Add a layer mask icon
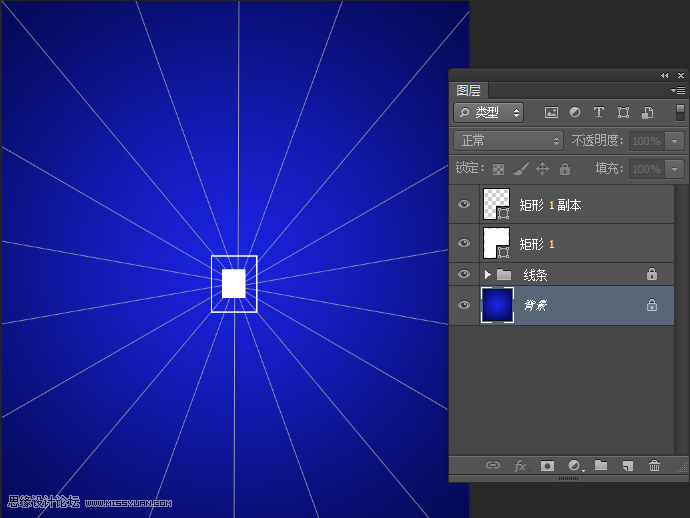This screenshot has width=690, height=518. [x=547, y=466]
